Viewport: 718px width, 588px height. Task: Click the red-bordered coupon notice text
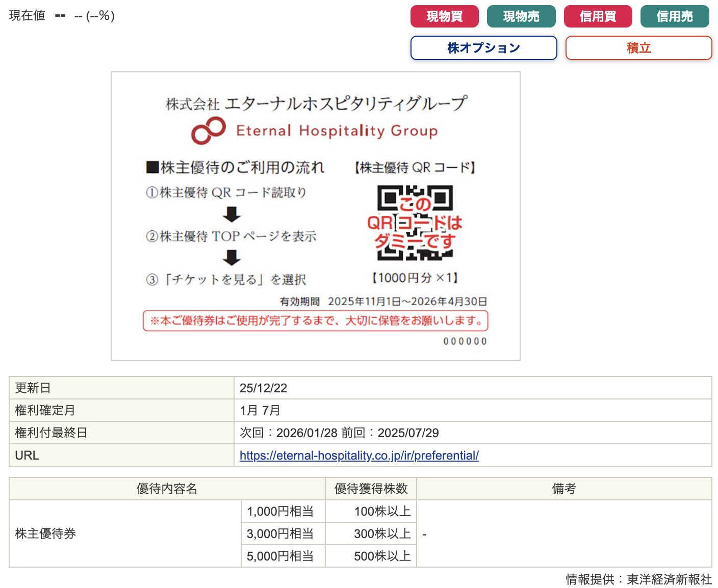point(315,321)
